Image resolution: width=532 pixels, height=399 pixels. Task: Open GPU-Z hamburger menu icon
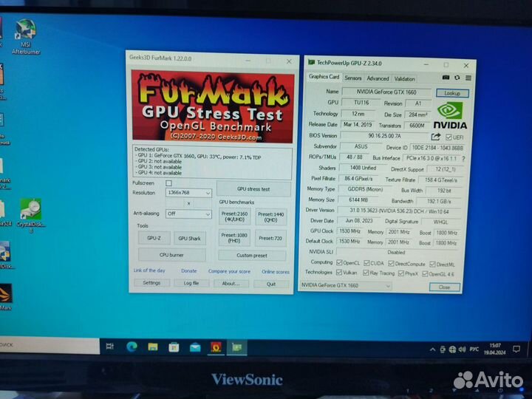pos(468,78)
